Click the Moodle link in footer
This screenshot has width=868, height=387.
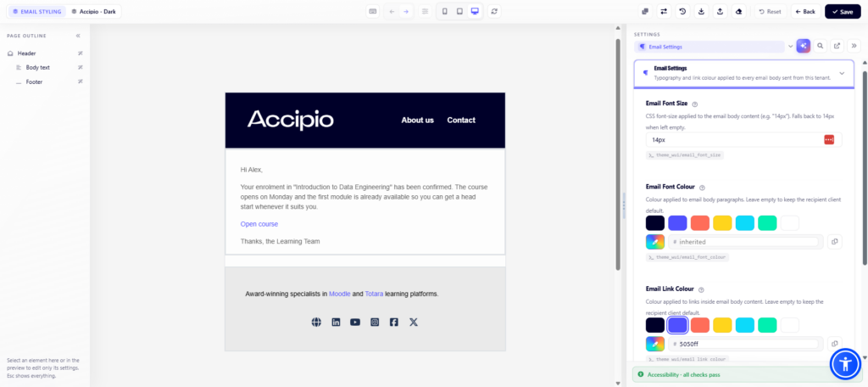340,294
